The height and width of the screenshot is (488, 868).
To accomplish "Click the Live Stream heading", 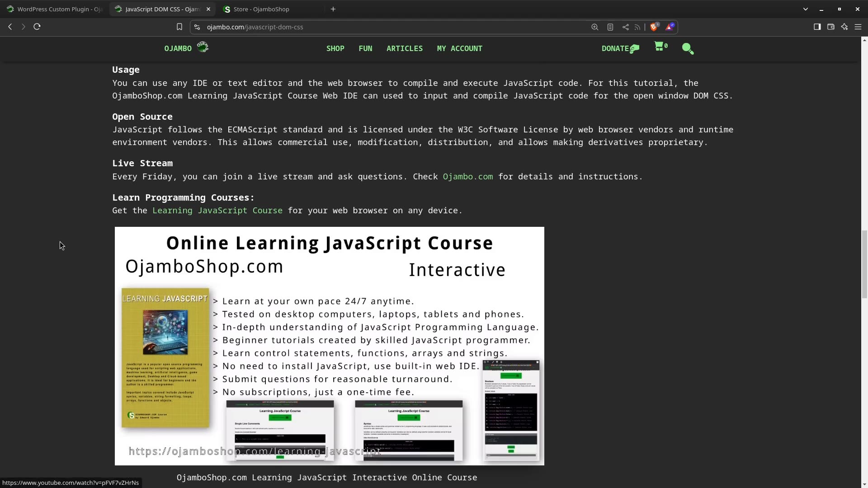I will pos(142,163).
